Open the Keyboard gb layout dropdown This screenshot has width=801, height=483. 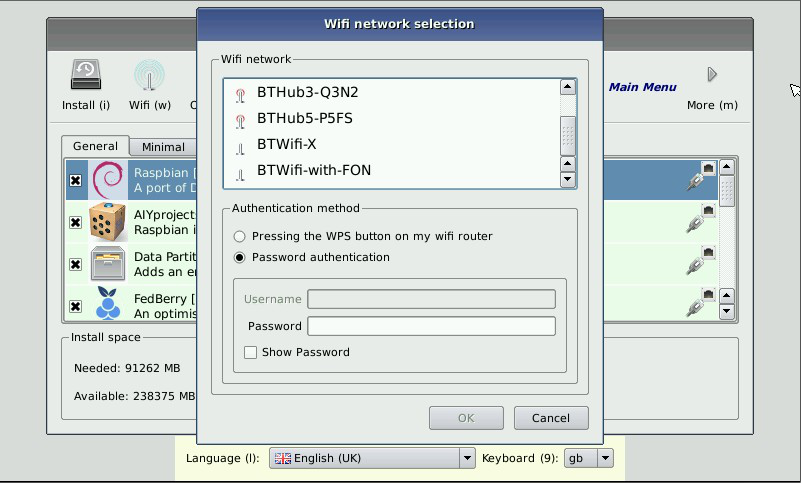pos(588,458)
